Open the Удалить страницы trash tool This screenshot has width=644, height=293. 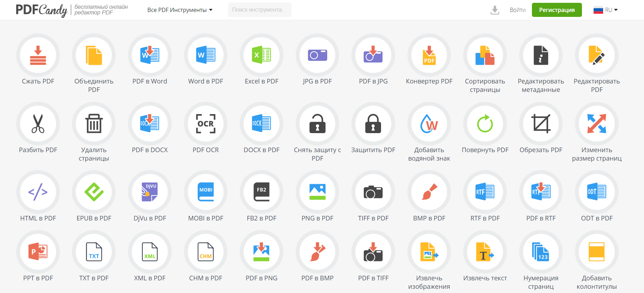[94, 124]
